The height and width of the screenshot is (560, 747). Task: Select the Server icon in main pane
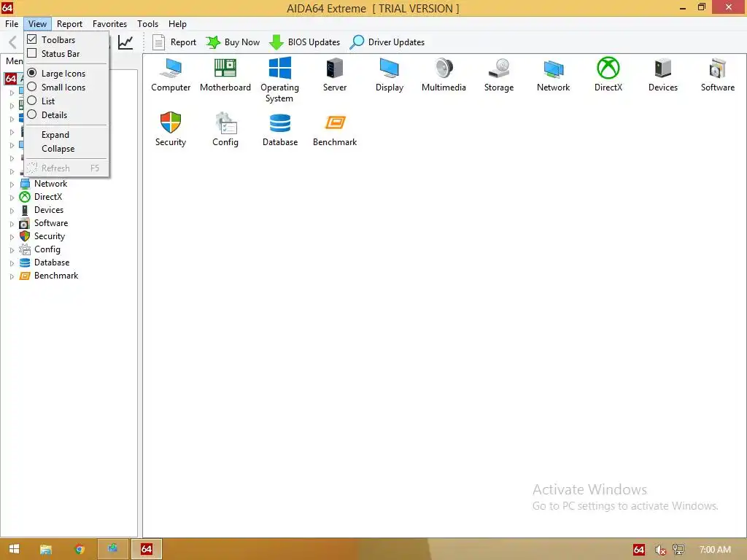click(x=334, y=75)
